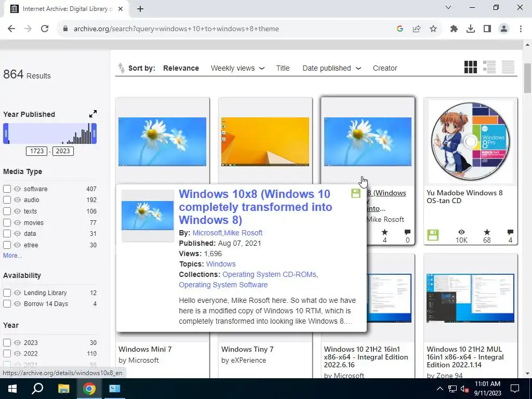This screenshot has width=532, height=399.
Task: Open File Explorer from taskbar
Action: tap(63, 389)
